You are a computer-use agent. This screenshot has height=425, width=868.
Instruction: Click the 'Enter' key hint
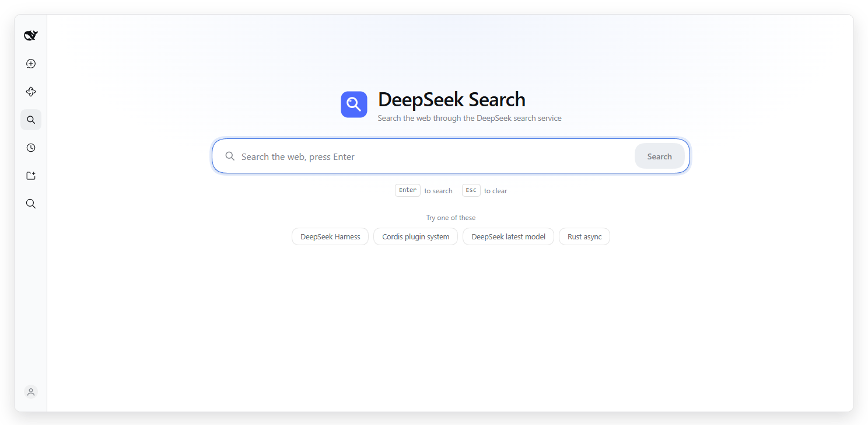408,190
